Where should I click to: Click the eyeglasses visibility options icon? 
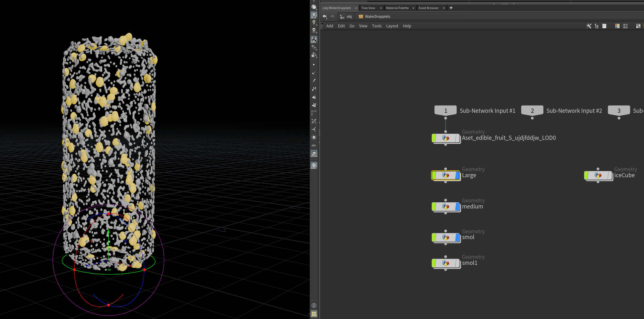click(314, 47)
